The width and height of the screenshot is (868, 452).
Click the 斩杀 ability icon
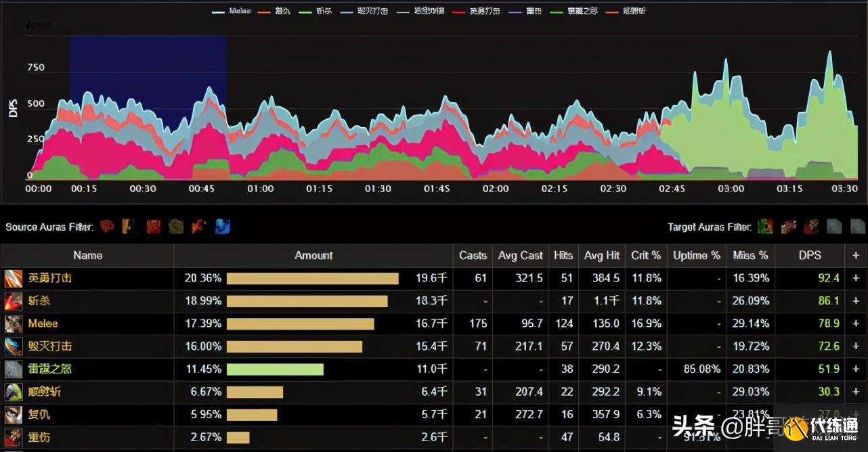[14, 301]
